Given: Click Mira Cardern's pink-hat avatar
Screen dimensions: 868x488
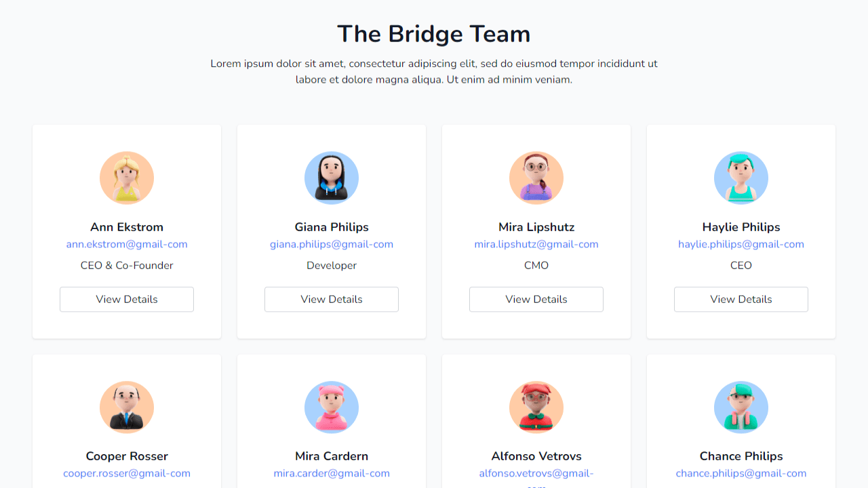Looking at the screenshot, I should click(x=332, y=407).
